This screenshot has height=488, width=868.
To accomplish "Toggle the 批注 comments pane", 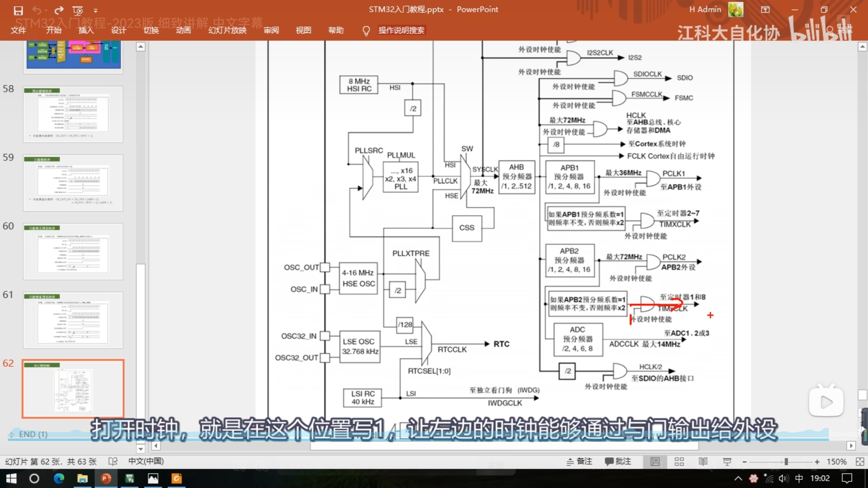I will point(618,462).
